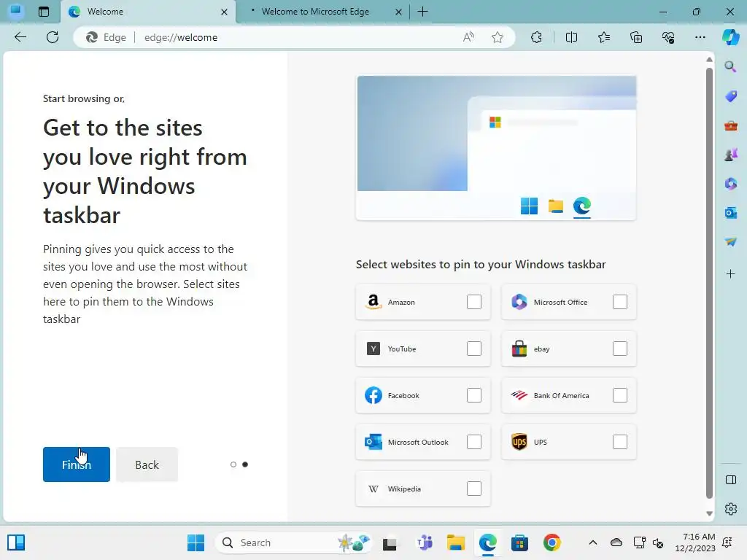Check the Amazon checkbox
Screen dimensions: 747x560
click(474, 301)
